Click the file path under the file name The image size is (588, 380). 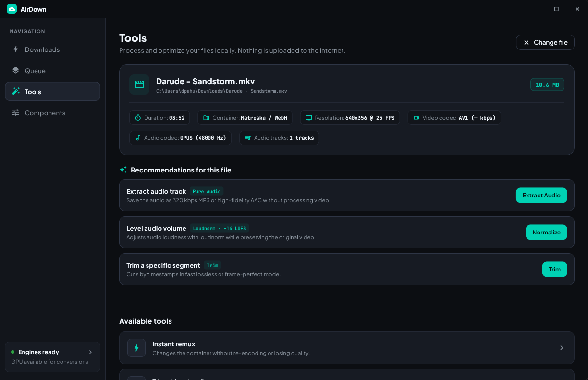coord(221,91)
